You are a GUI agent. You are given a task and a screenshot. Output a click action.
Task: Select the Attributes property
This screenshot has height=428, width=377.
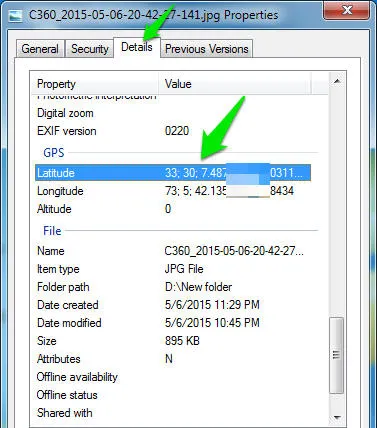59,359
